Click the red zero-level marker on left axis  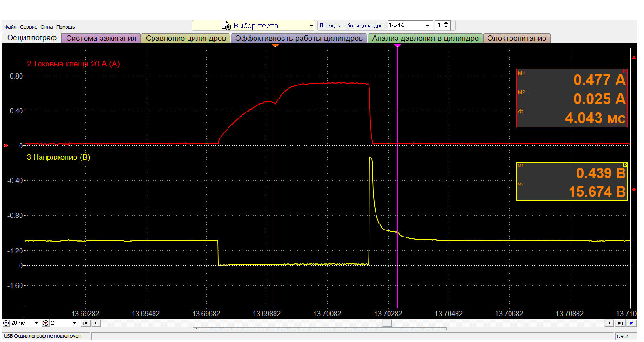pyautogui.click(x=6, y=145)
